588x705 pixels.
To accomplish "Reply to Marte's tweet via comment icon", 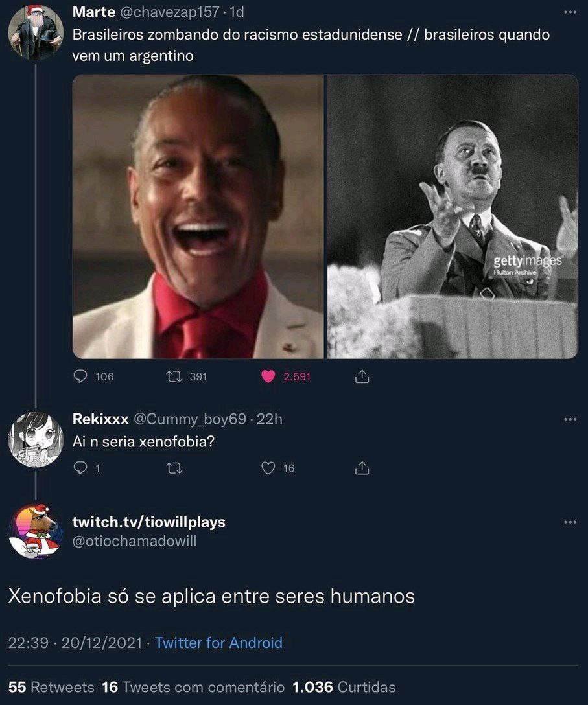I will coord(80,376).
